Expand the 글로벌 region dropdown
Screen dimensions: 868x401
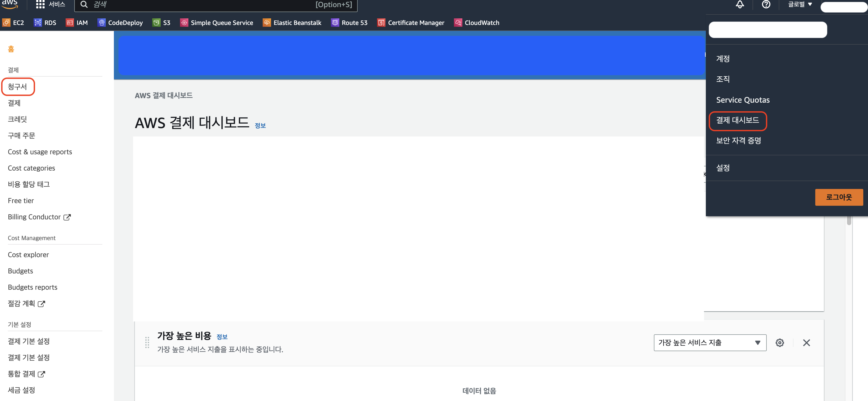click(800, 4)
